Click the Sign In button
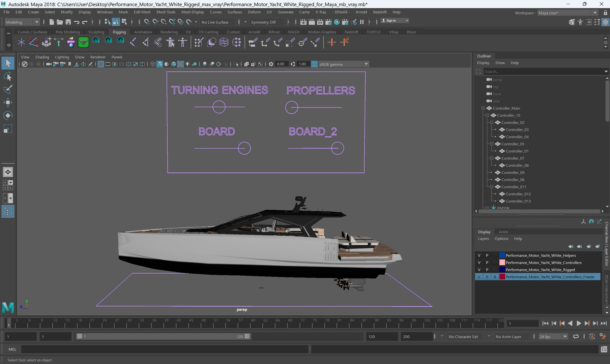The image size is (610, 364). (x=394, y=21)
